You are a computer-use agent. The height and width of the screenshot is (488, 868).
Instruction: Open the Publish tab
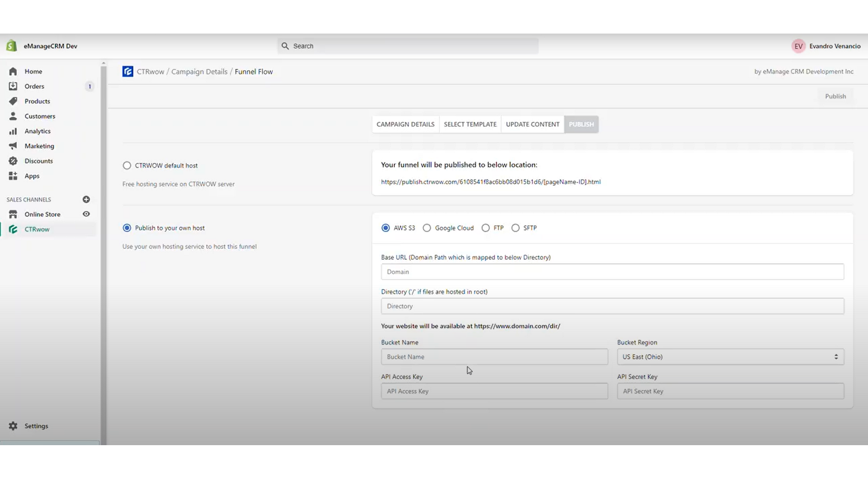582,124
